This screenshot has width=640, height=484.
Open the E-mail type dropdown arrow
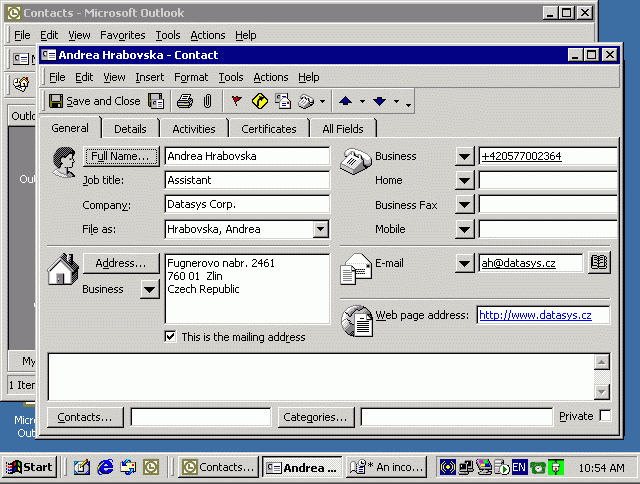[x=464, y=263]
